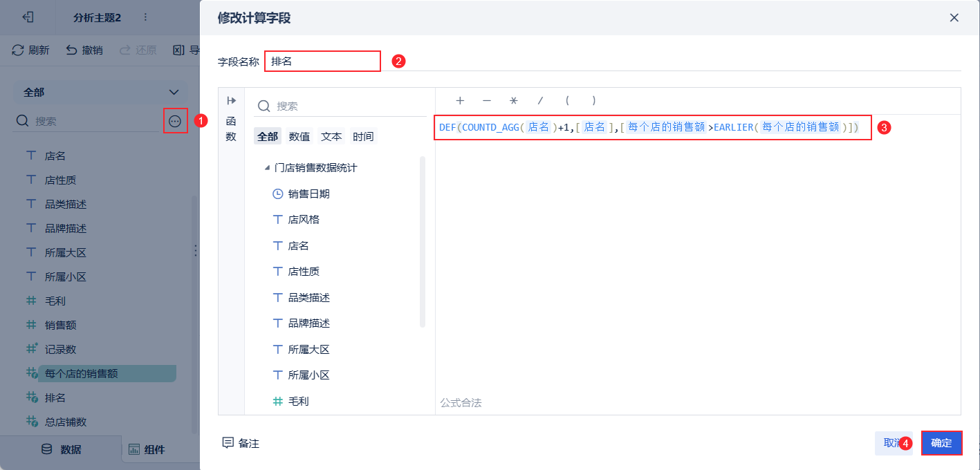Viewport: 980px width, 470px height.
Task: Open the 分析主题2 vertical dots menu
Action: click(x=145, y=17)
